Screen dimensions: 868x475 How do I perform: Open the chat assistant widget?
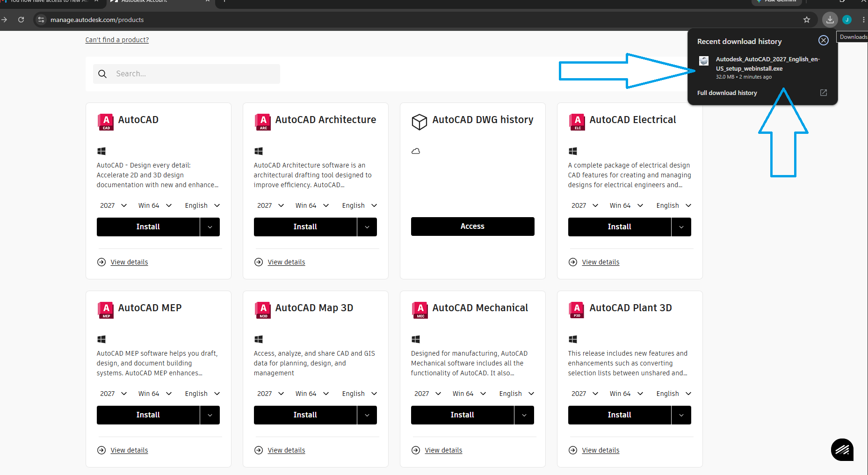(842, 450)
